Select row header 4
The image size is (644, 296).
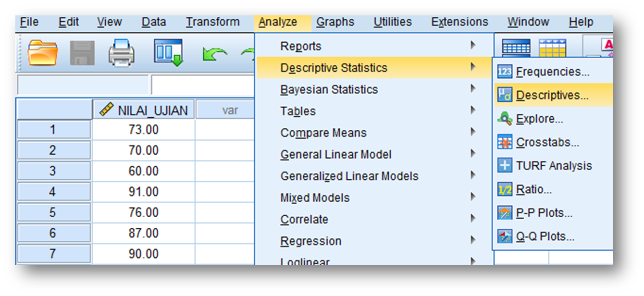coord(53,192)
